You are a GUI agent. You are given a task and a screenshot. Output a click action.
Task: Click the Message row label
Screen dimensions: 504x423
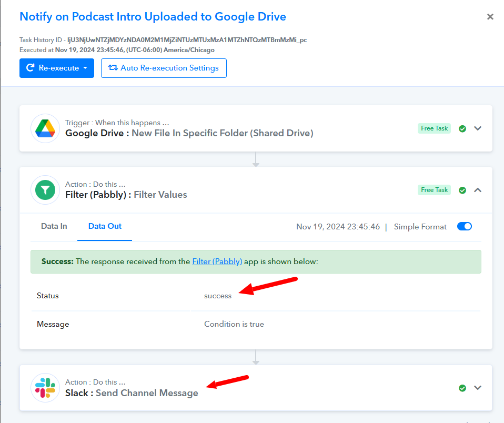pyautogui.click(x=53, y=324)
